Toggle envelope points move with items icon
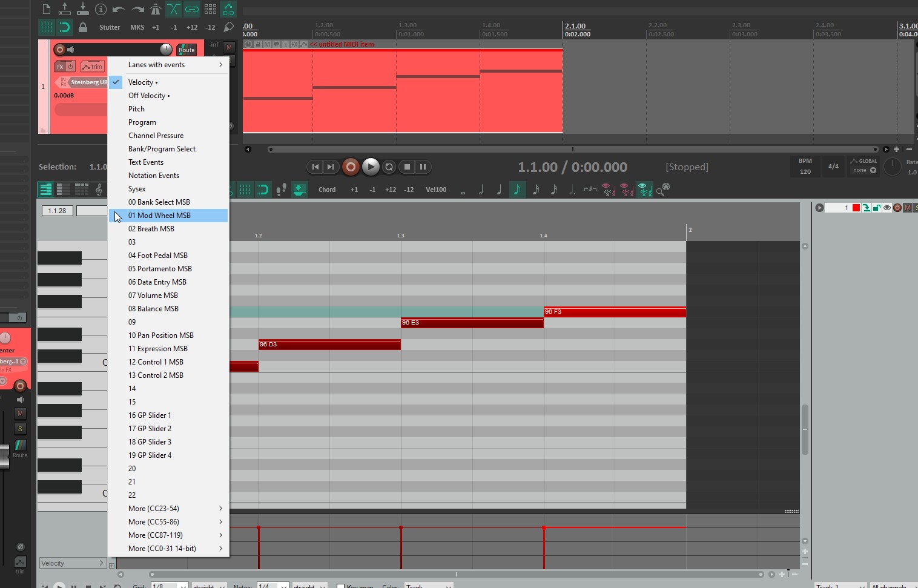The height and width of the screenshot is (588, 918). coord(228,9)
